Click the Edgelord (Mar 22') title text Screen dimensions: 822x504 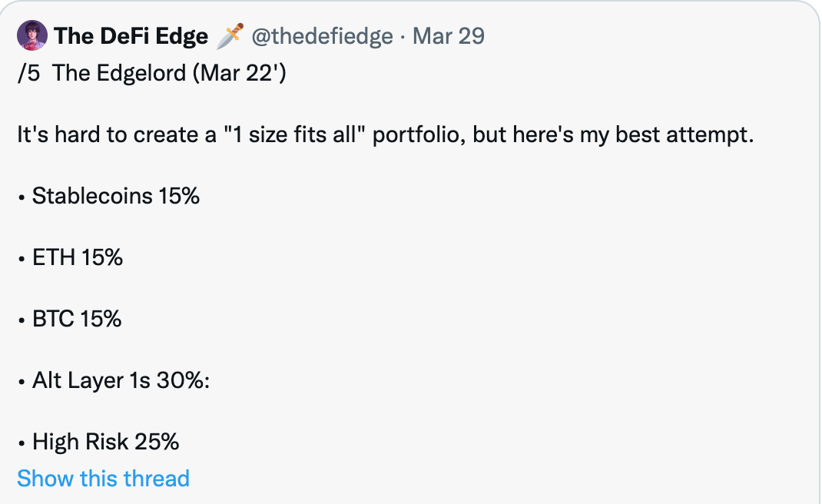[169, 72]
